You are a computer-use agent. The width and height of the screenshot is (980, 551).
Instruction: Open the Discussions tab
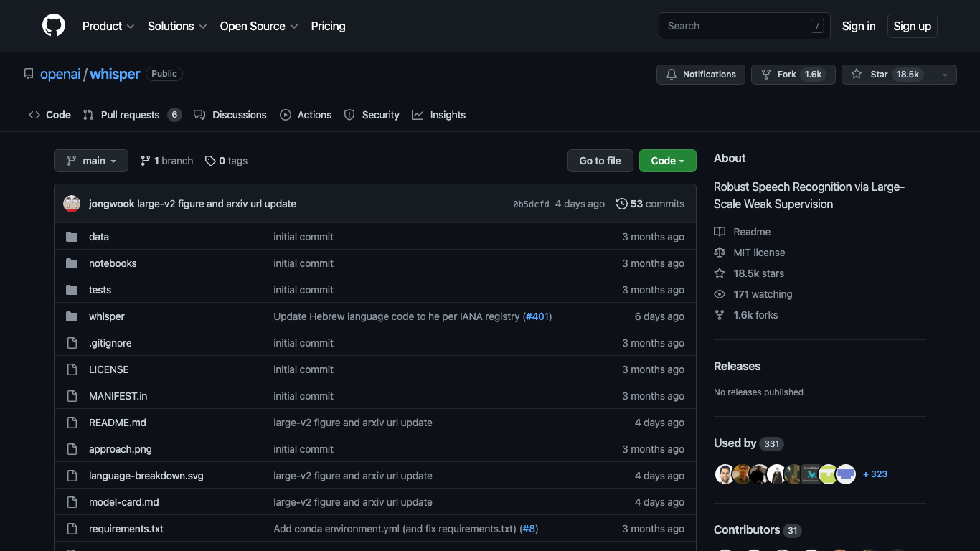click(x=239, y=114)
